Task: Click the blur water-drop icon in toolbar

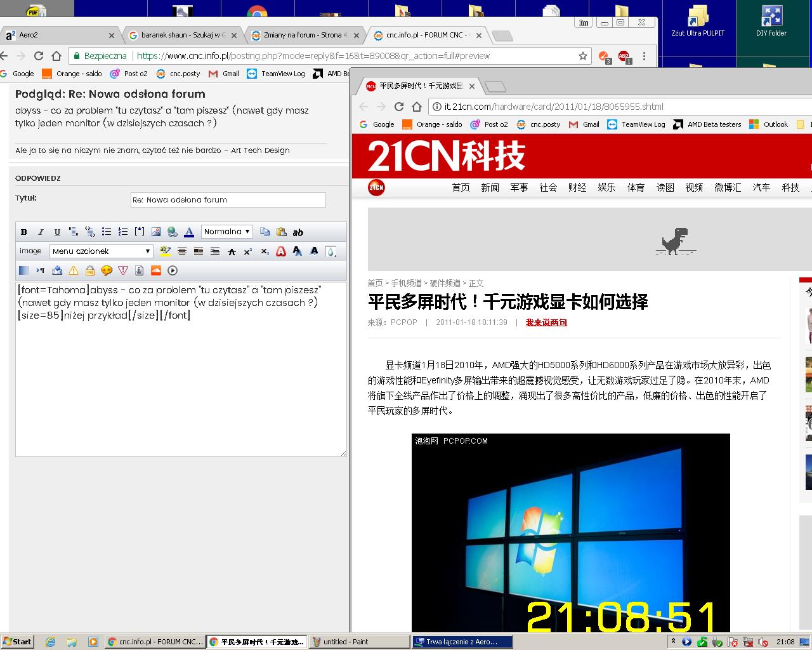Action: tap(331, 251)
